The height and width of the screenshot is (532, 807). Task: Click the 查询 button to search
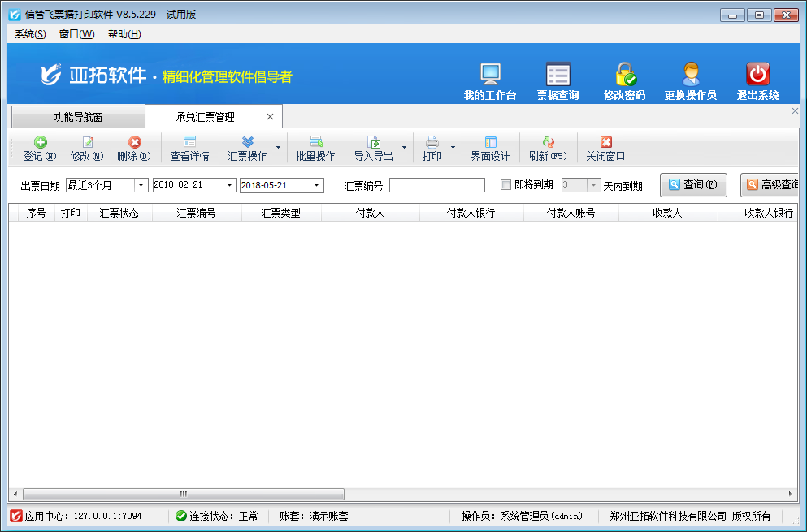click(x=693, y=185)
